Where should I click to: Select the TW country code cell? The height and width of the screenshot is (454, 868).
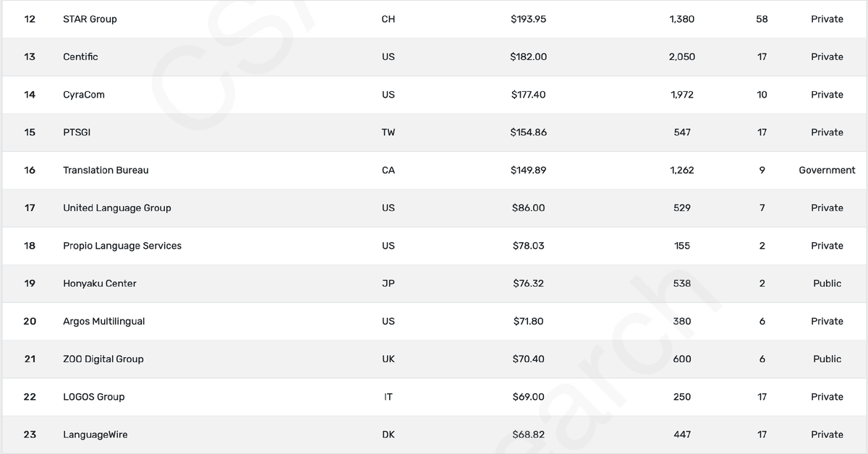click(388, 132)
